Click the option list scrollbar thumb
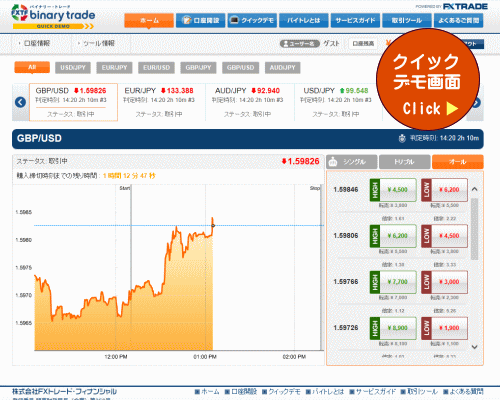Viewport: 500px width, 400px height. coord(474,229)
